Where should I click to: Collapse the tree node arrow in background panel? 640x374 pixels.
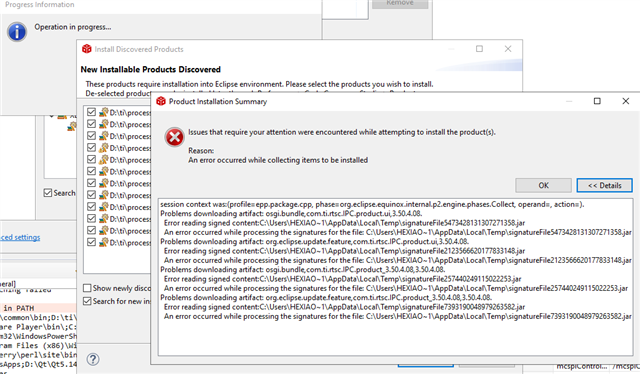coord(51,117)
